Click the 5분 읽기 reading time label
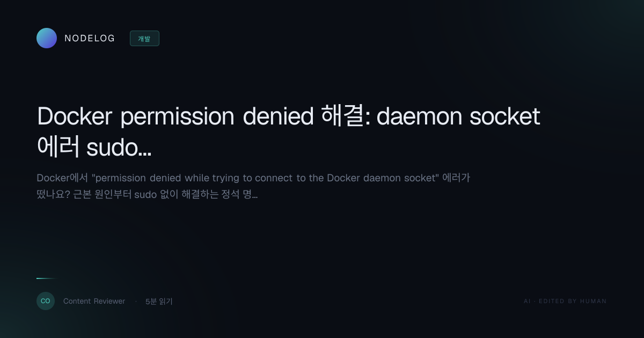Viewport: 644px width, 338px height. pos(159,302)
